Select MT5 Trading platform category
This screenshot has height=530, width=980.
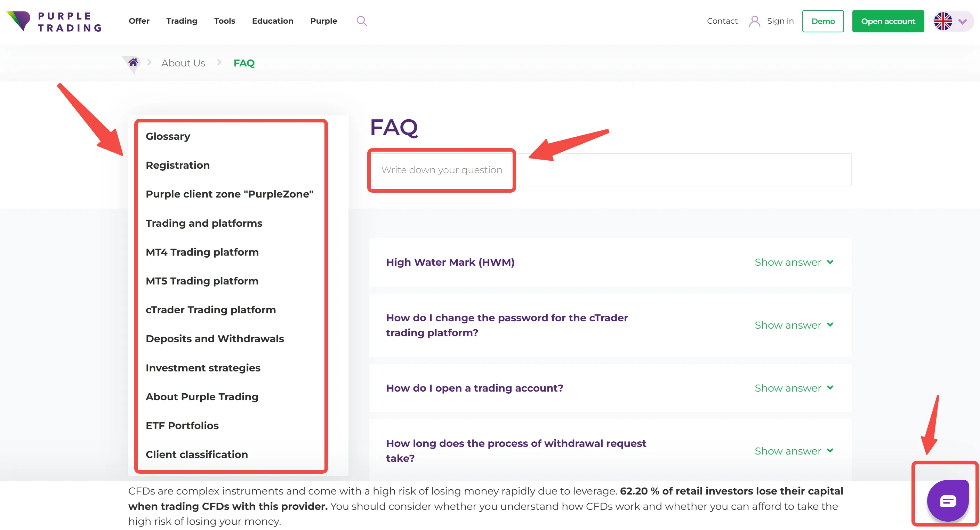[x=202, y=281]
